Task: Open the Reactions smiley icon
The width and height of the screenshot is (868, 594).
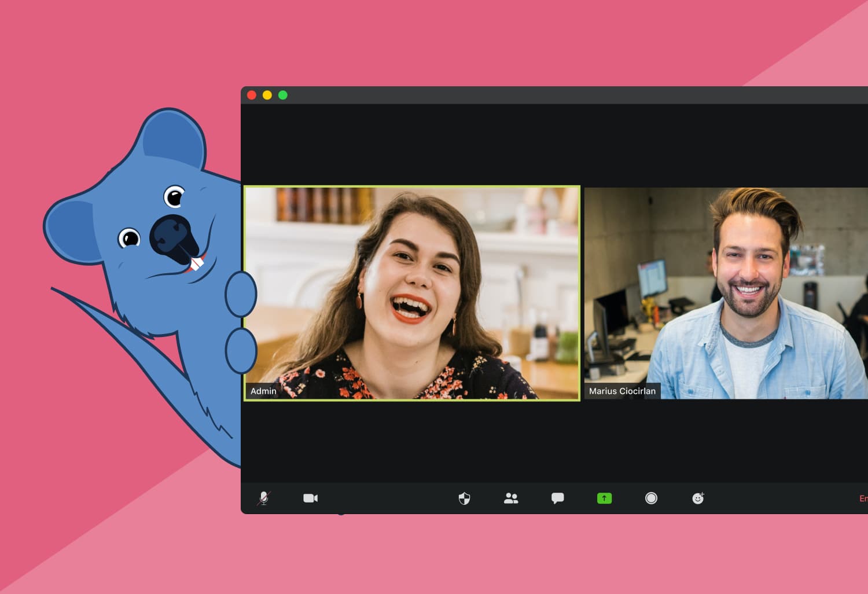Action: tap(698, 498)
